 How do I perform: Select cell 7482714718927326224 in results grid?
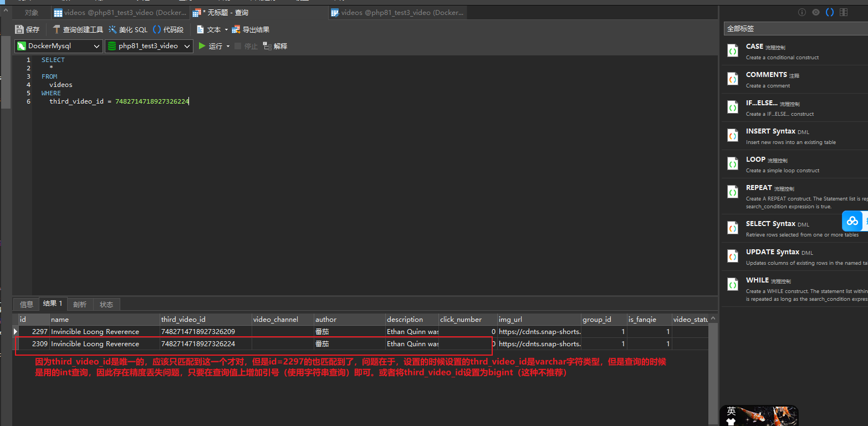coord(205,343)
